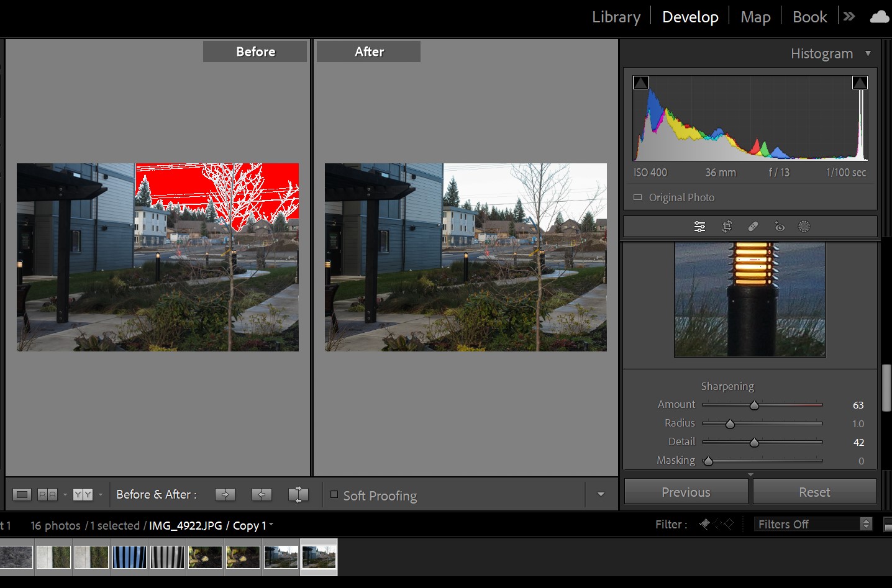Toggle the highlight clipping indicator in histogram
This screenshot has width=892, height=588.
860,83
